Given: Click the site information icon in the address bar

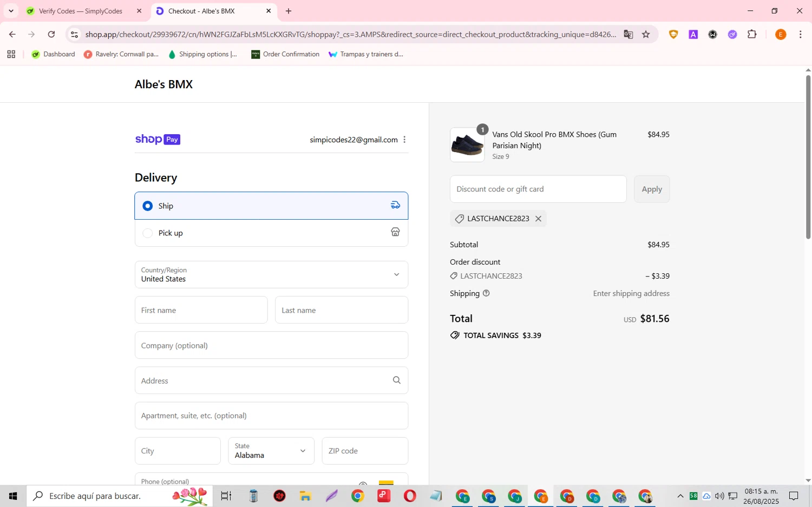Looking at the screenshot, I should tap(75, 35).
